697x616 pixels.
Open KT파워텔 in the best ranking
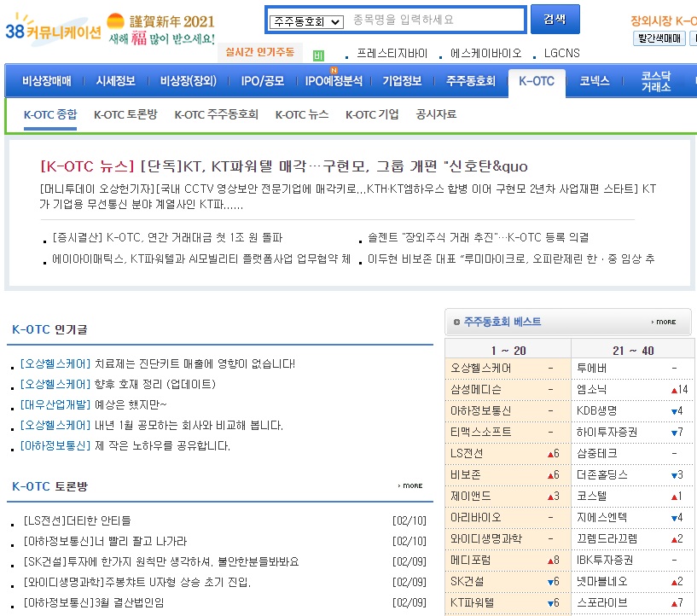coord(472,602)
